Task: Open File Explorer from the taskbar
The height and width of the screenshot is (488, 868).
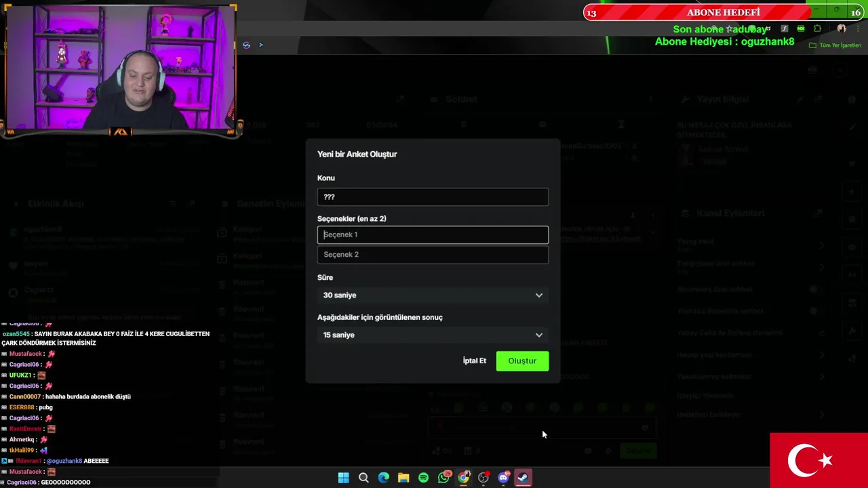Action: [403, 478]
